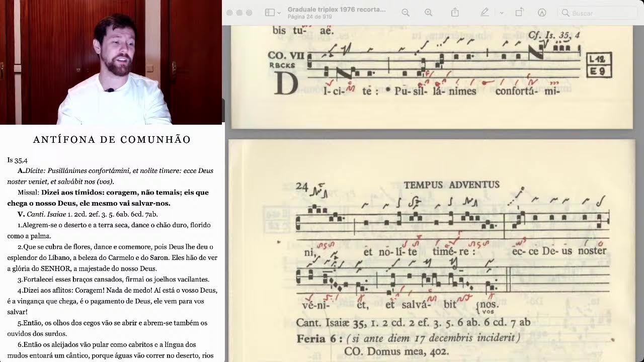Click the document title 'Graduale triplex 1976'
This screenshot has width=644, height=362.
337,10
